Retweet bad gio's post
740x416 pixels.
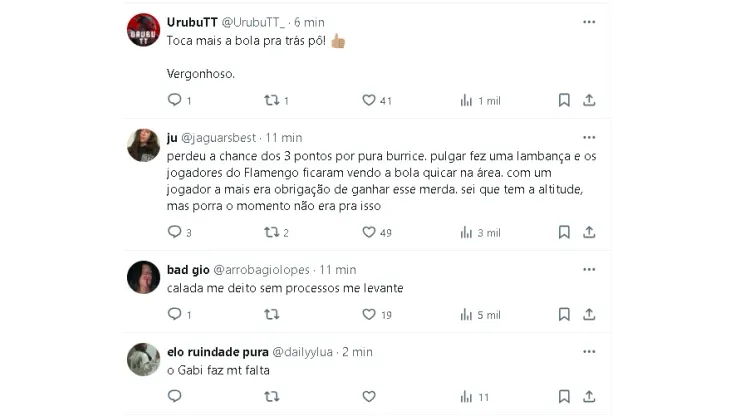(271, 314)
